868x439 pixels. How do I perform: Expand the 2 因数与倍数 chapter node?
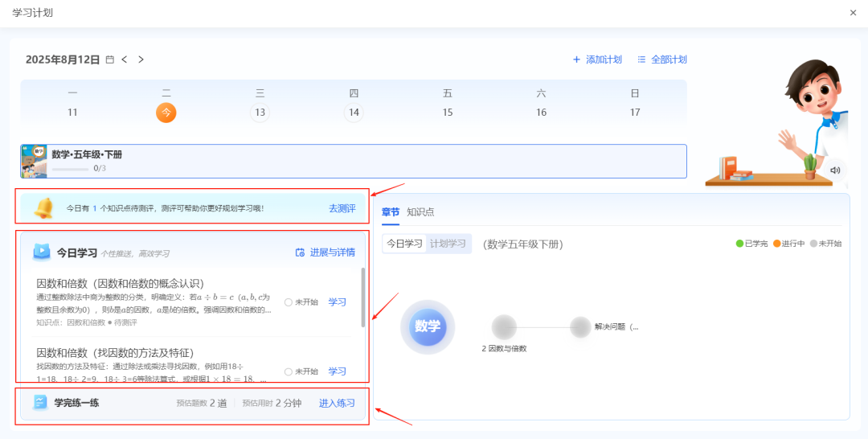pos(504,327)
